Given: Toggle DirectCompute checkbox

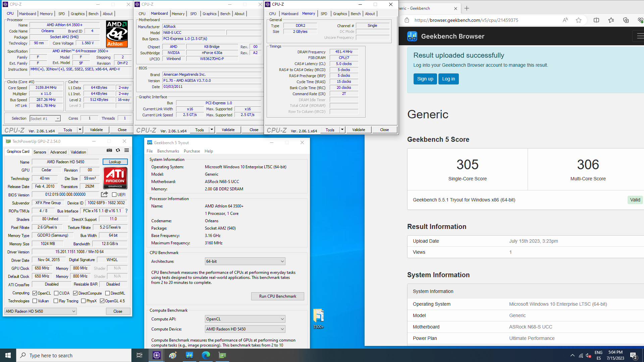Looking at the screenshot, I should (75, 293).
